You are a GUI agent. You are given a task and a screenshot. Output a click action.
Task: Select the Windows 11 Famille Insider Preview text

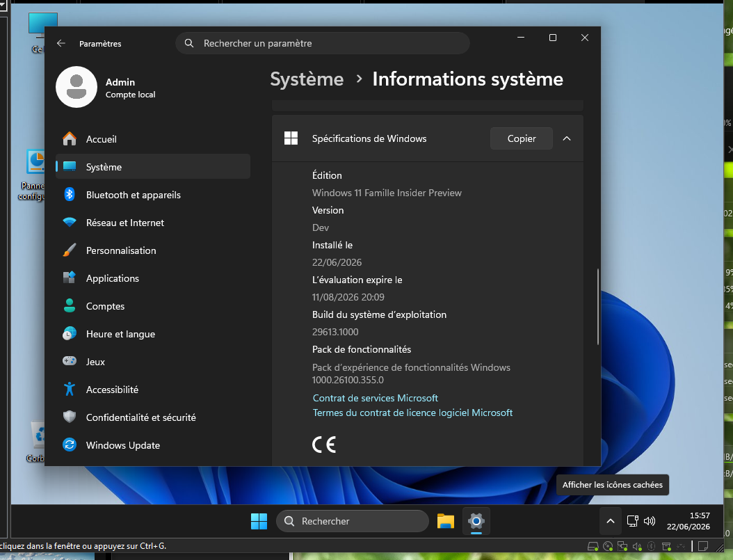tap(387, 193)
